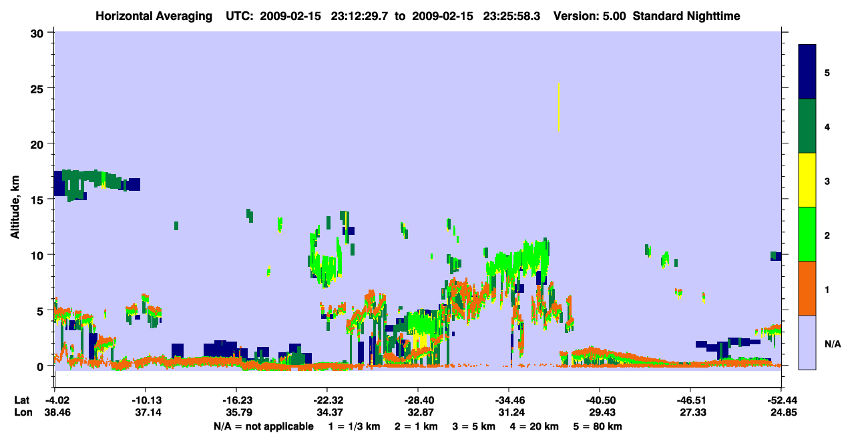This screenshot has width=868, height=445.
Task: Click 'Standard Nighttime' in the title
Action: pyautogui.click(x=686, y=16)
